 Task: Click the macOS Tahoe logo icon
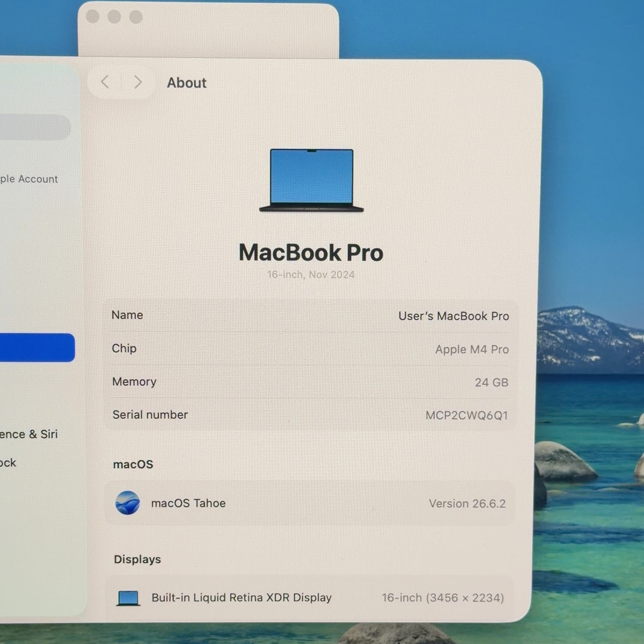[128, 503]
